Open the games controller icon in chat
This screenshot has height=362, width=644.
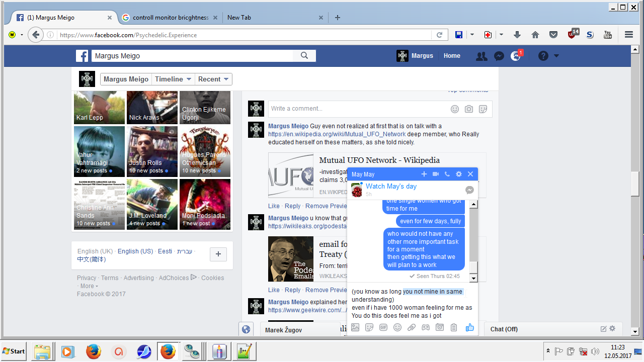tap(426, 327)
